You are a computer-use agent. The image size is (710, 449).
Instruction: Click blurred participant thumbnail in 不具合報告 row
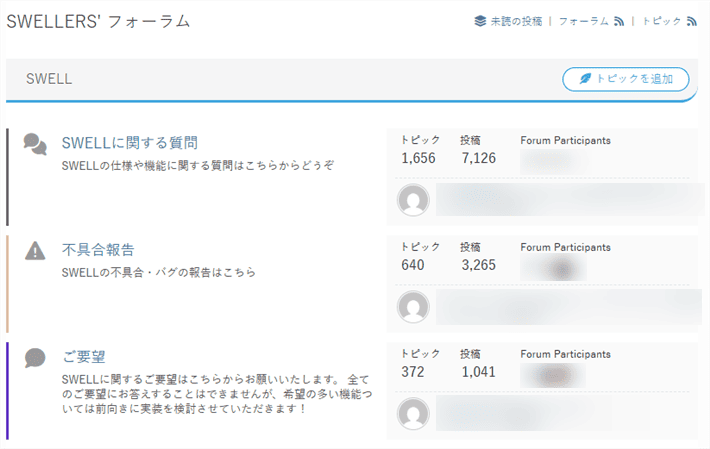[553, 268]
